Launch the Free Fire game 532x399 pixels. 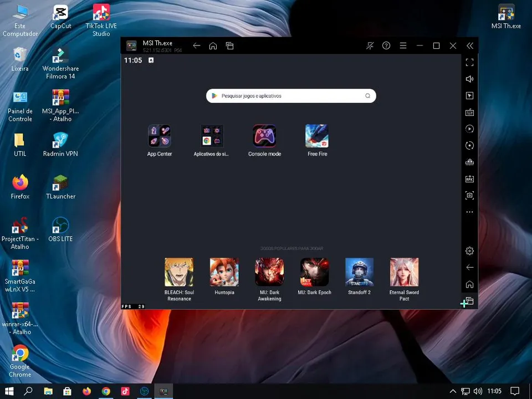[x=317, y=136]
